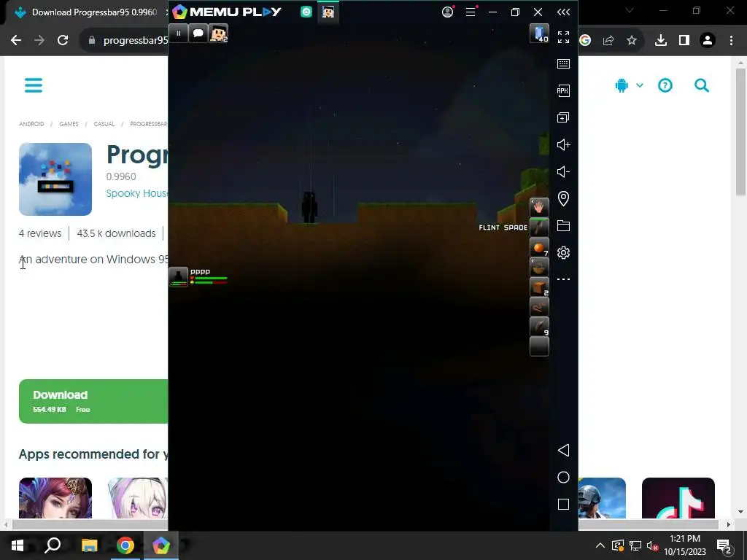Screen dimensions: 747x560
Task: Open MEmu multi-instance manager icon
Action: point(564,117)
